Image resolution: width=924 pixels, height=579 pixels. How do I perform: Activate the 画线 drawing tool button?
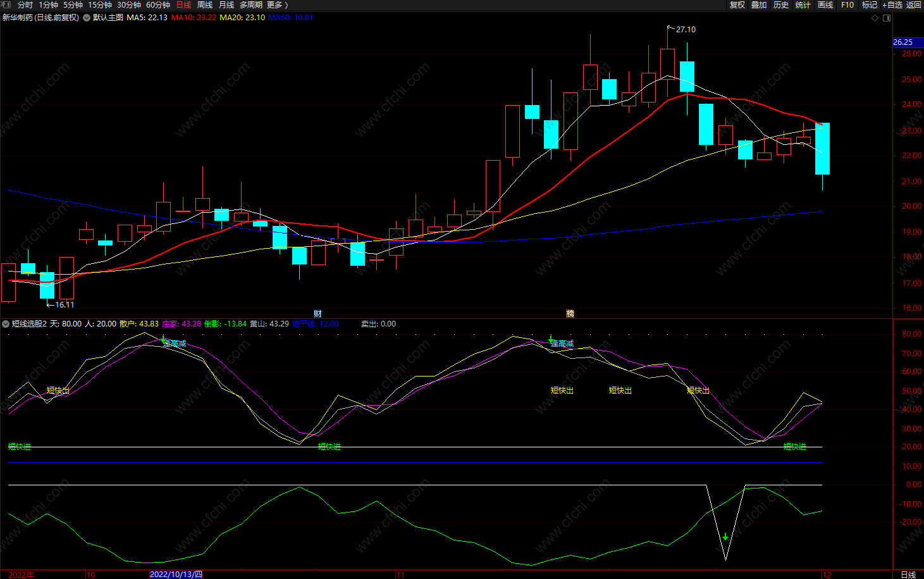point(825,4)
